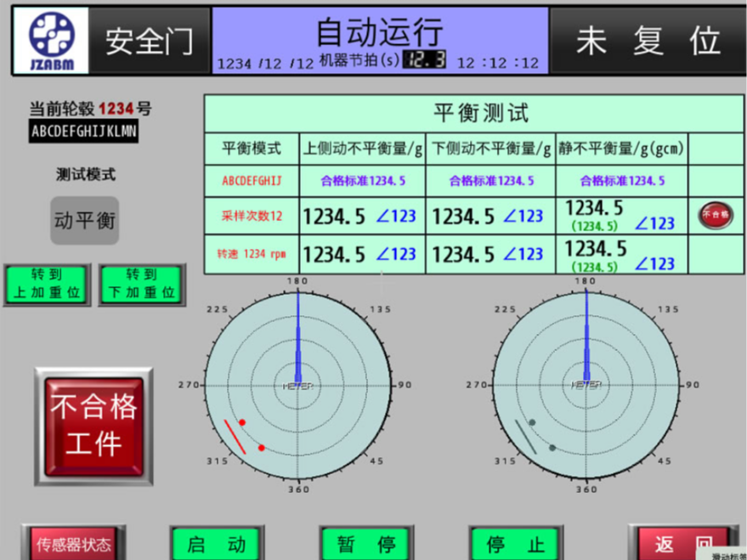The width and height of the screenshot is (747, 560).
Task: Select the 未复位 header tab
Action: 648,41
